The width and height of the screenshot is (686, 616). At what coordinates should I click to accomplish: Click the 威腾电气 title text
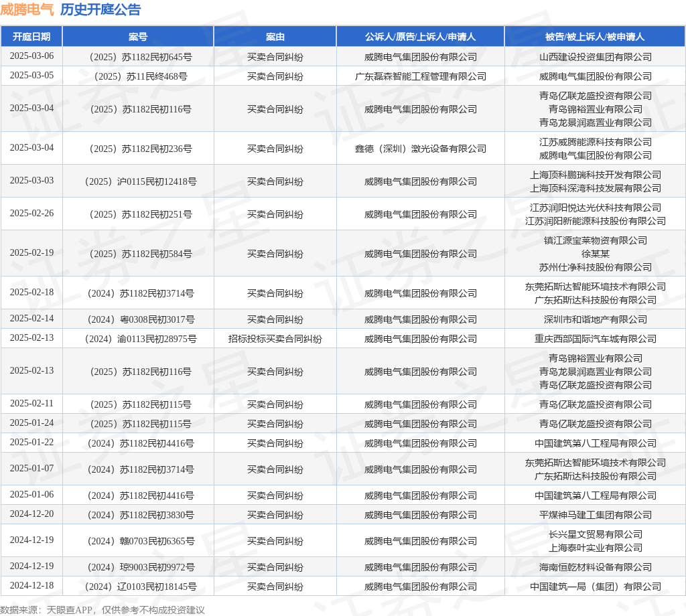(x=27, y=9)
